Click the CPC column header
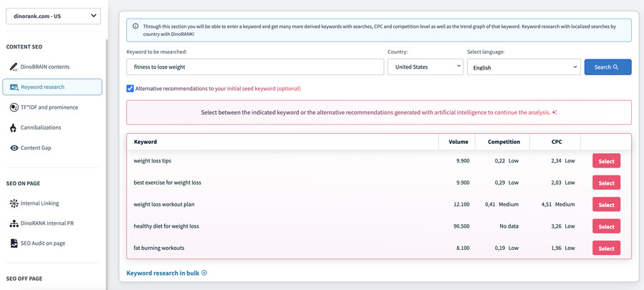This screenshot has height=290, width=644. click(557, 142)
